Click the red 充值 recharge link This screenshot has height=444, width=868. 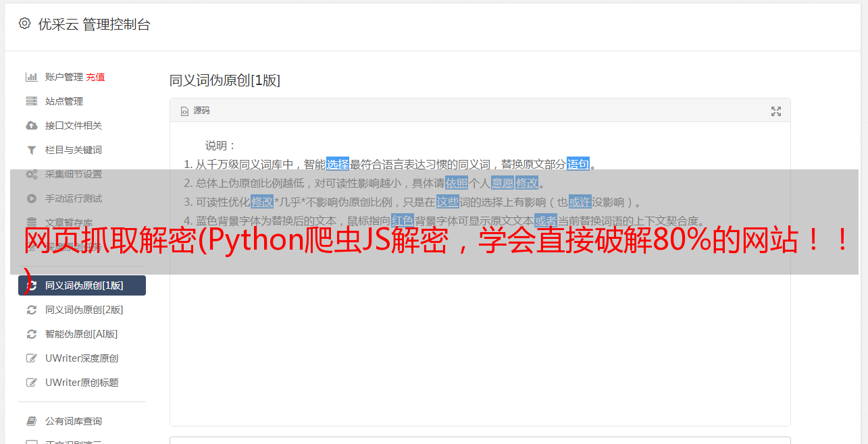95,77
